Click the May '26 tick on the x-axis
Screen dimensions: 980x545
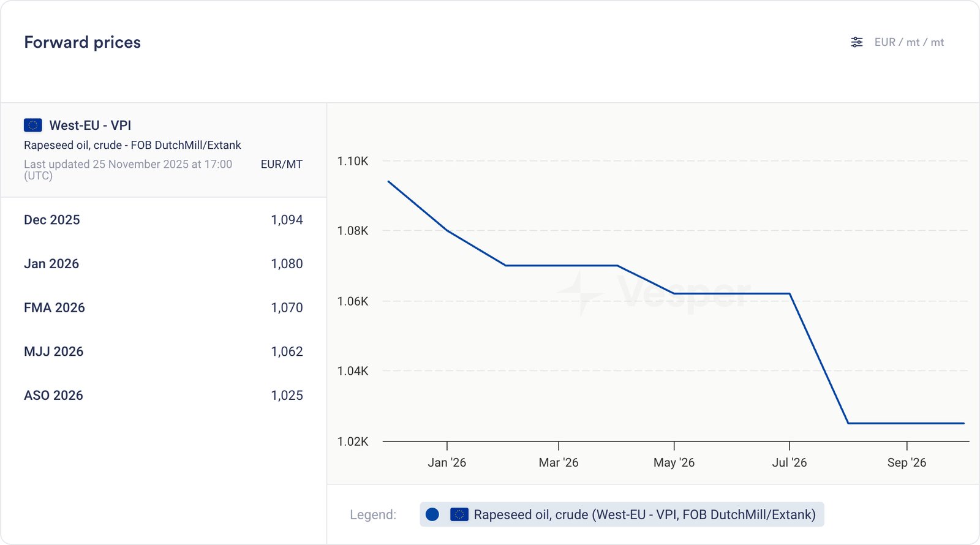tap(674, 462)
